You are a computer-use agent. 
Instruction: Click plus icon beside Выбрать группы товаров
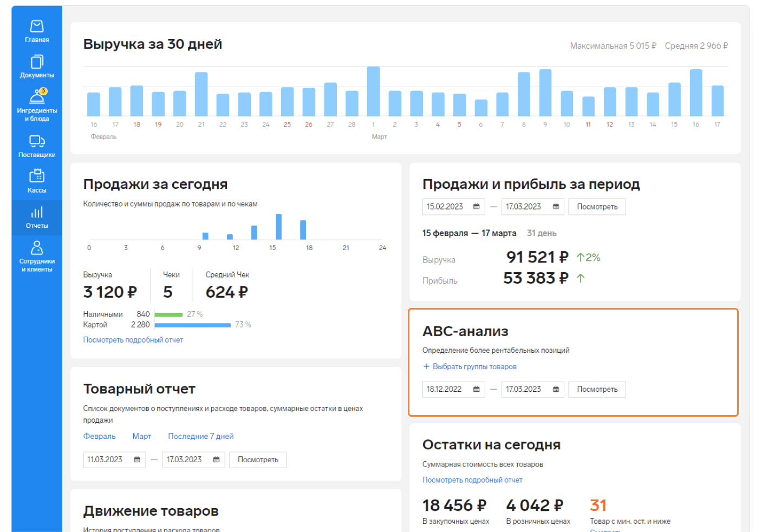click(x=426, y=366)
